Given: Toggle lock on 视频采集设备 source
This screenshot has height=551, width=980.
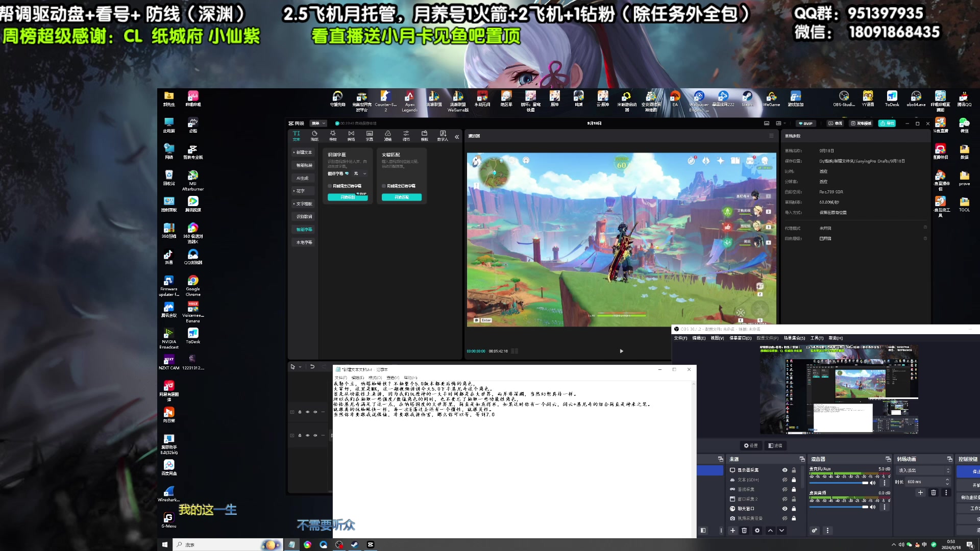Looking at the screenshot, I should pos(794,518).
